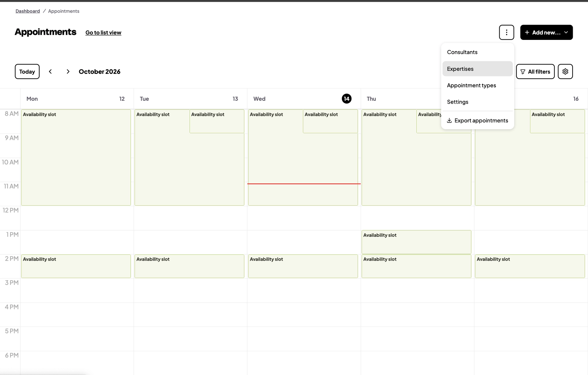This screenshot has width=588, height=375.
Task: Open the calendar settings gear icon
Action: pos(565,71)
